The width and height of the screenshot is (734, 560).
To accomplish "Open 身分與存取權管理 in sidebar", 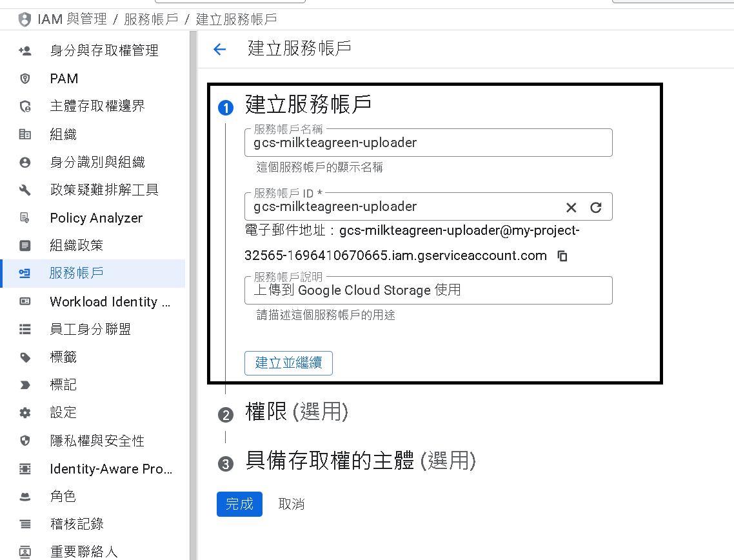I will 94,50.
